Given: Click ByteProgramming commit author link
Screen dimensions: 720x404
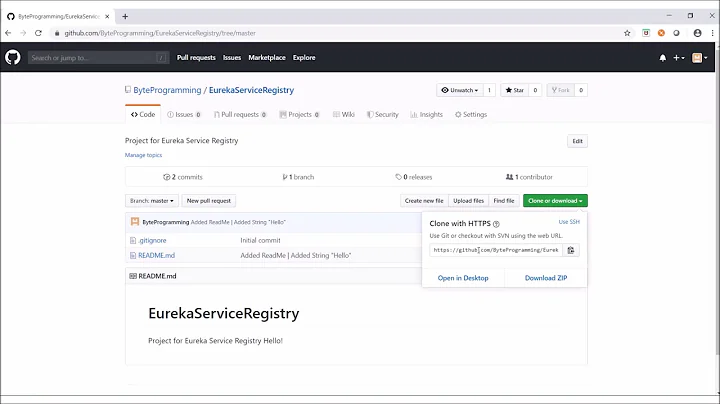Looking at the screenshot, I should coord(165,222).
